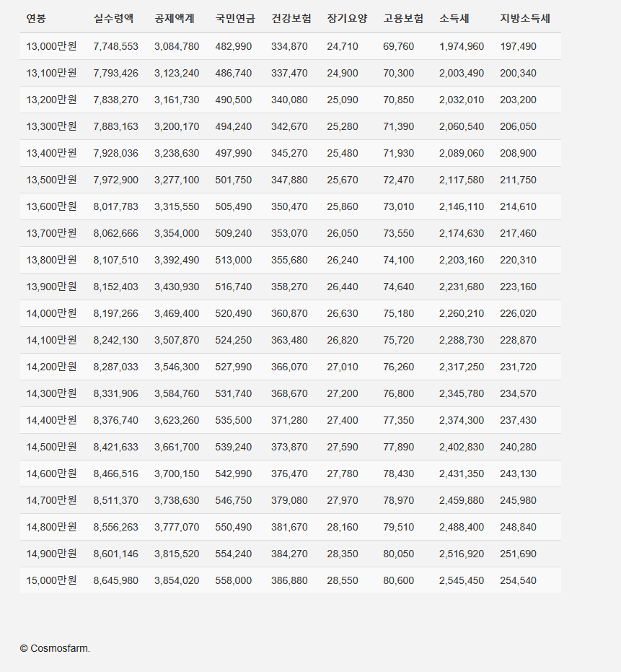Click the 소득세 column header
Image resolution: width=621 pixels, height=672 pixels.
(x=454, y=19)
